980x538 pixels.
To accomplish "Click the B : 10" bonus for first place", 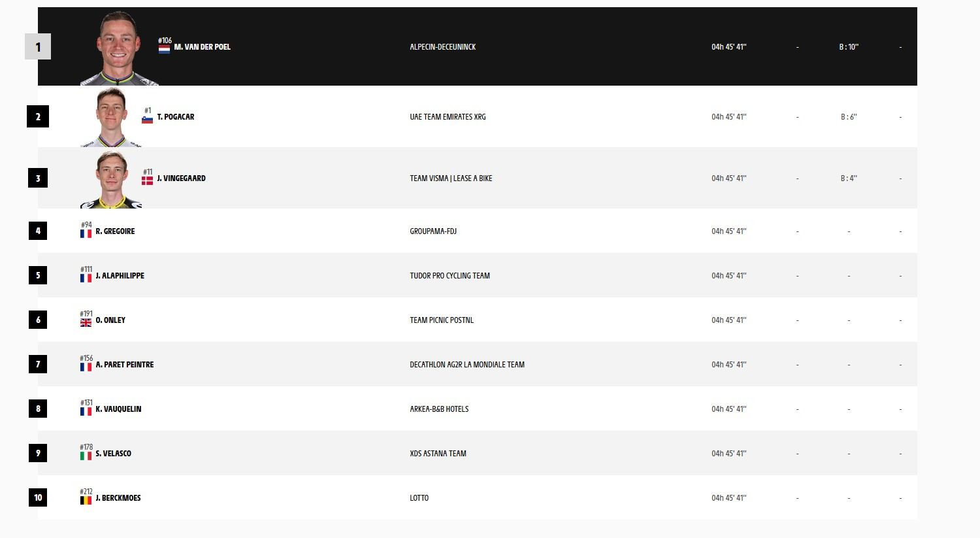I will [x=849, y=47].
